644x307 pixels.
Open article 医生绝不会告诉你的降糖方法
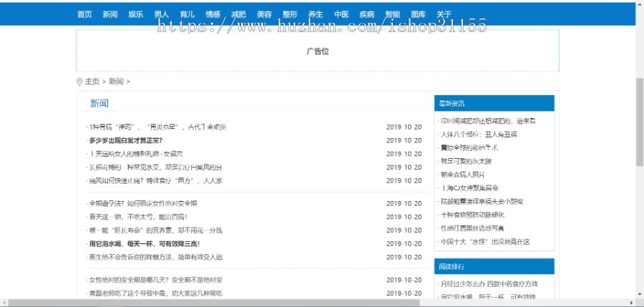point(156,258)
